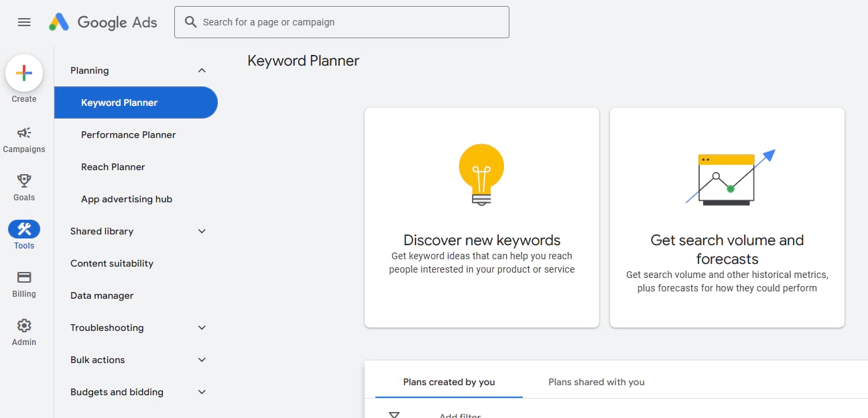Select the Create plus icon

pos(23,73)
